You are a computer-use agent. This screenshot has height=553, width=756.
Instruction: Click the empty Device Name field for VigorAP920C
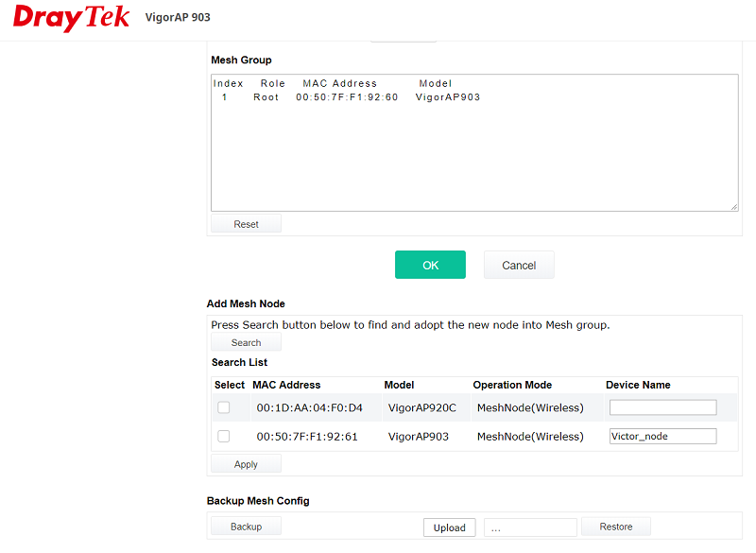[x=663, y=407]
